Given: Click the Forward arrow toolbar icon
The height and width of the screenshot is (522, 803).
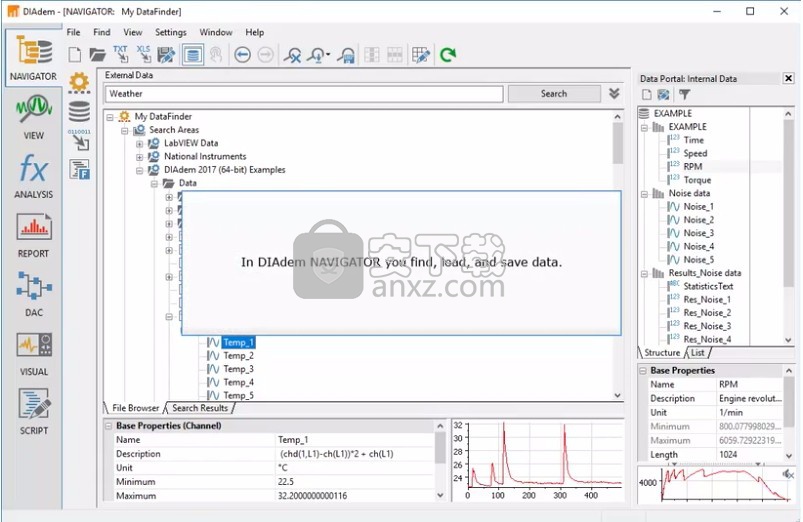Looking at the screenshot, I should 265,54.
